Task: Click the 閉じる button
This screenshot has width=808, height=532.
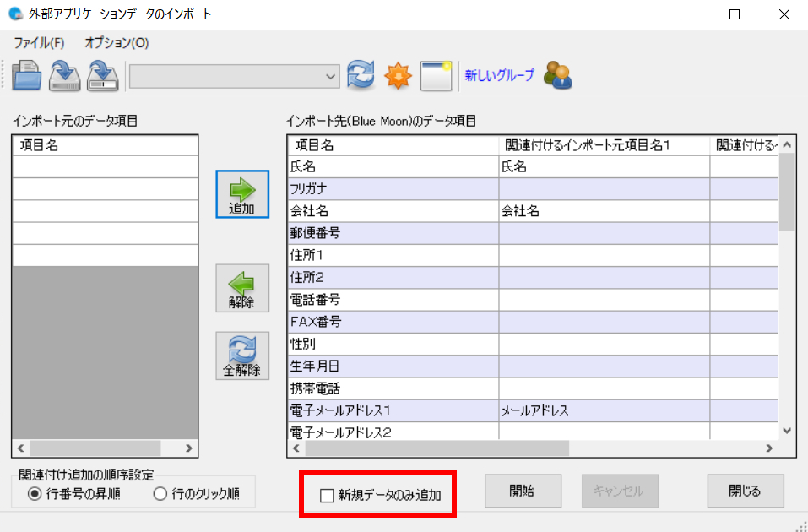Action: [745, 491]
